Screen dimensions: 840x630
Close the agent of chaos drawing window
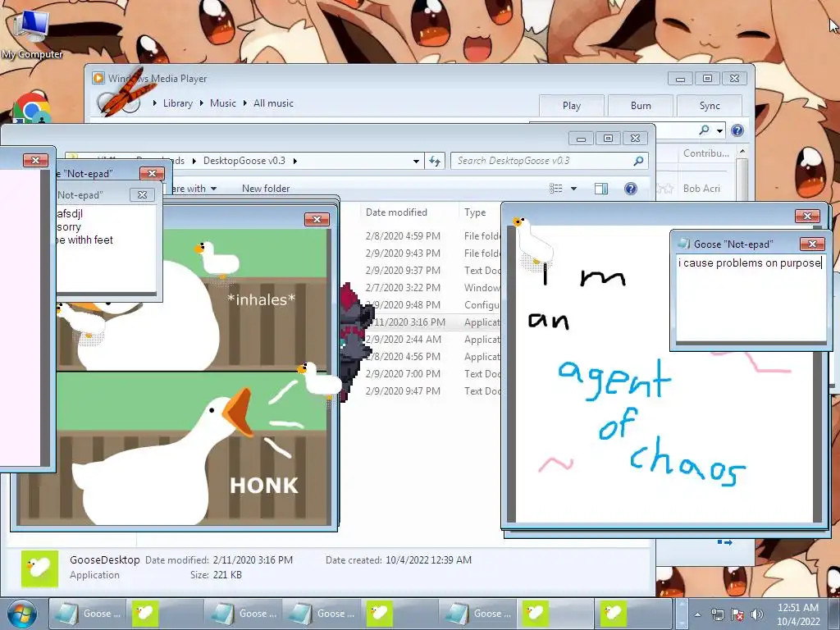point(807,216)
